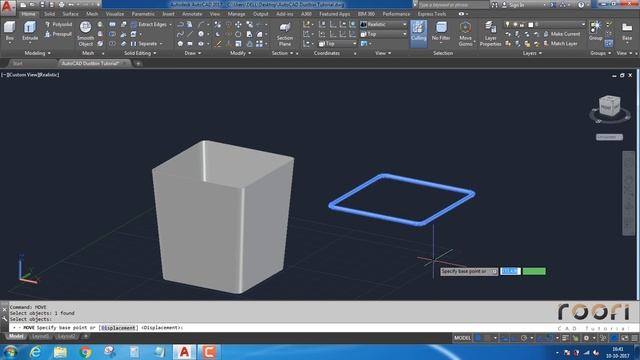Click the dynamic input coordinate field
640x360 pixels.
(x=510, y=271)
